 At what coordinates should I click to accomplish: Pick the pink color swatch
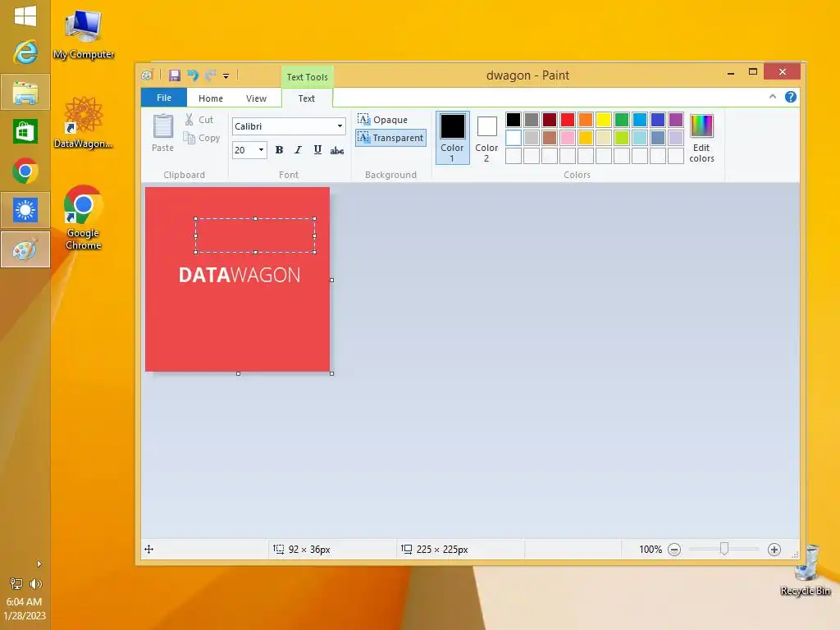tap(568, 138)
